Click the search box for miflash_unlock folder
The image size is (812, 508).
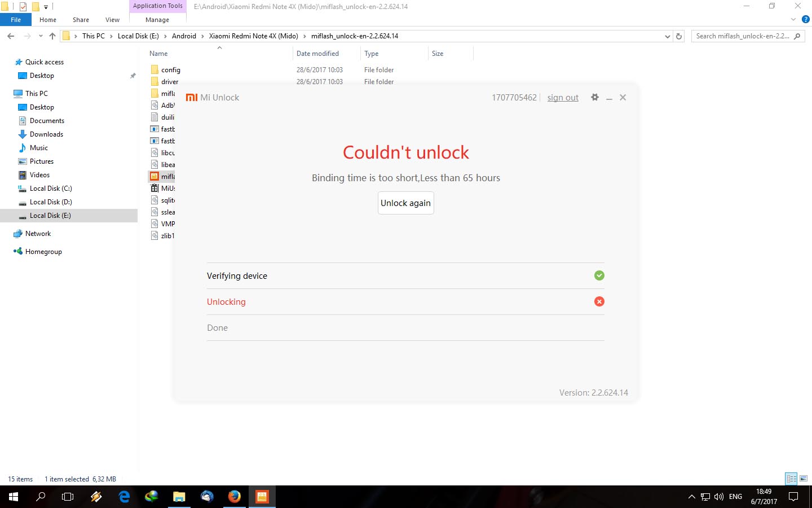tap(748, 36)
